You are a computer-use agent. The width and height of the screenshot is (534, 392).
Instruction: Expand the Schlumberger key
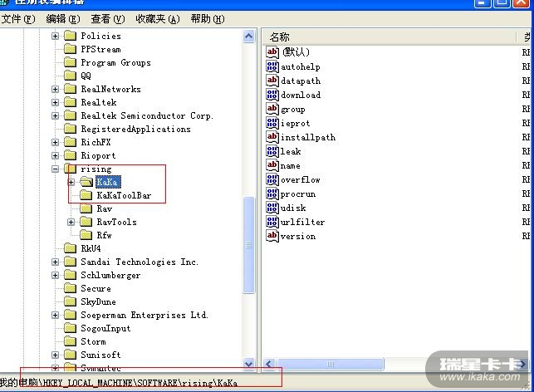click(55, 275)
